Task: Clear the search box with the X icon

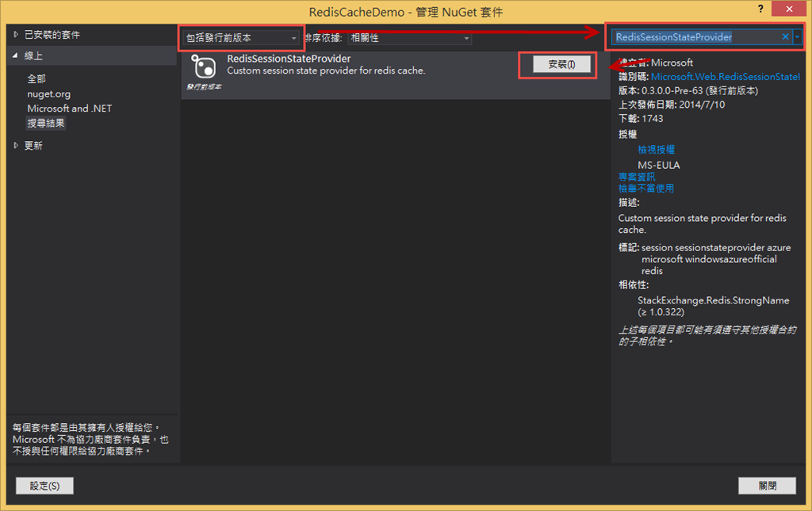Action: pyautogui.click(x=785, y=36)
